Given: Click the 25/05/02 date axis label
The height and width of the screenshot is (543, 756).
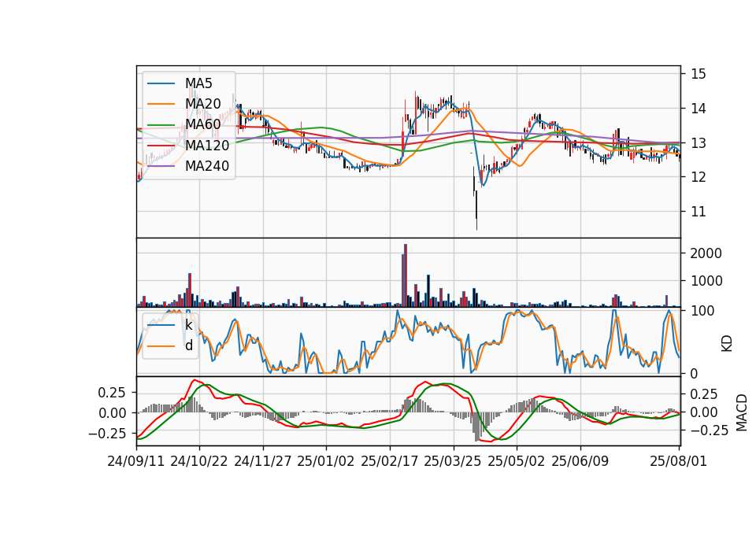Looking at the screenshot, I should click(517, 461).
